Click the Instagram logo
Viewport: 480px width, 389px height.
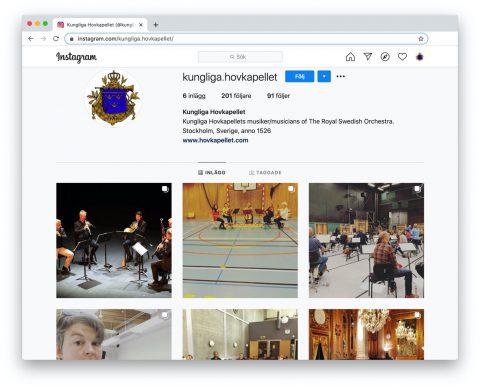point(76,57)
